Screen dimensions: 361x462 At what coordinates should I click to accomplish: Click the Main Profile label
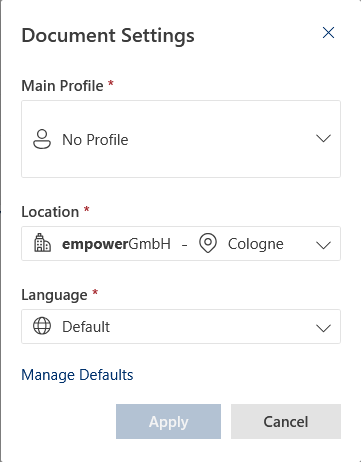[62, 86]
